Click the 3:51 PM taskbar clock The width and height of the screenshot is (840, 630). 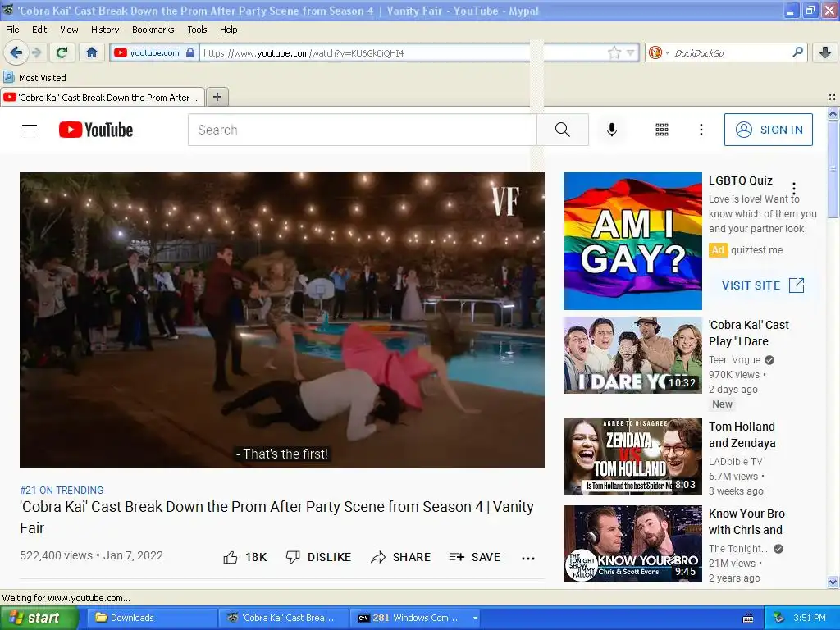(x=810, y=618)
